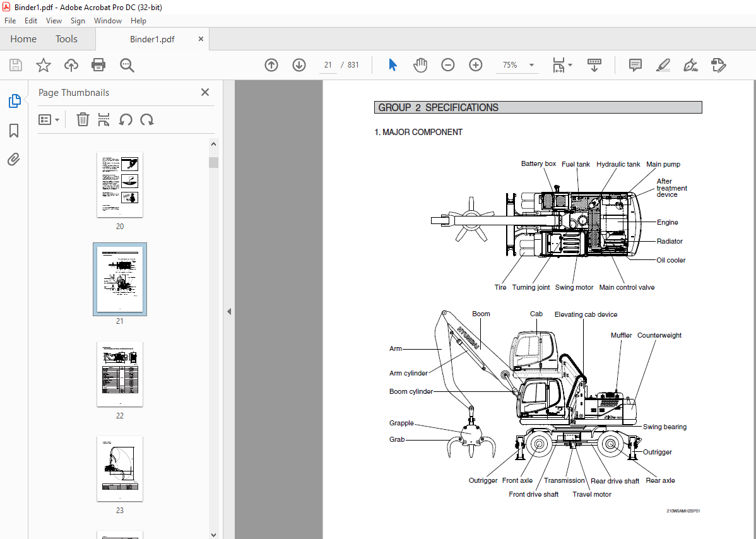This screenshot has height=539, width=756.
Task: Click the '1. MAJOR COMPONENT' heading
Action: pos(418,132)
